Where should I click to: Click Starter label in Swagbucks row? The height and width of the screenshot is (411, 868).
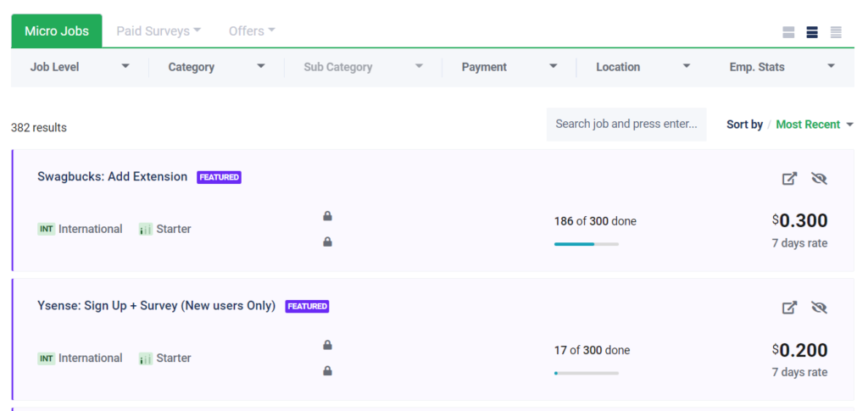tap(174, 229)
